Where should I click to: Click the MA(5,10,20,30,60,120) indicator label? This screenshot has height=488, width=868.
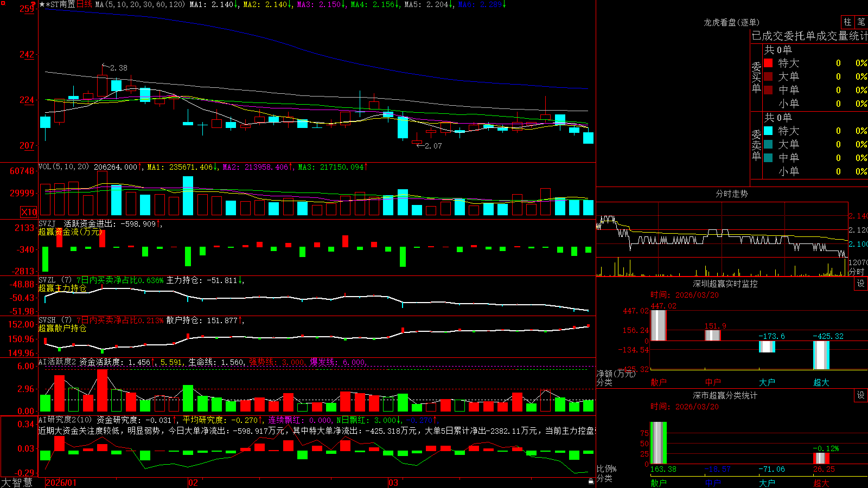tap(140, 5)
